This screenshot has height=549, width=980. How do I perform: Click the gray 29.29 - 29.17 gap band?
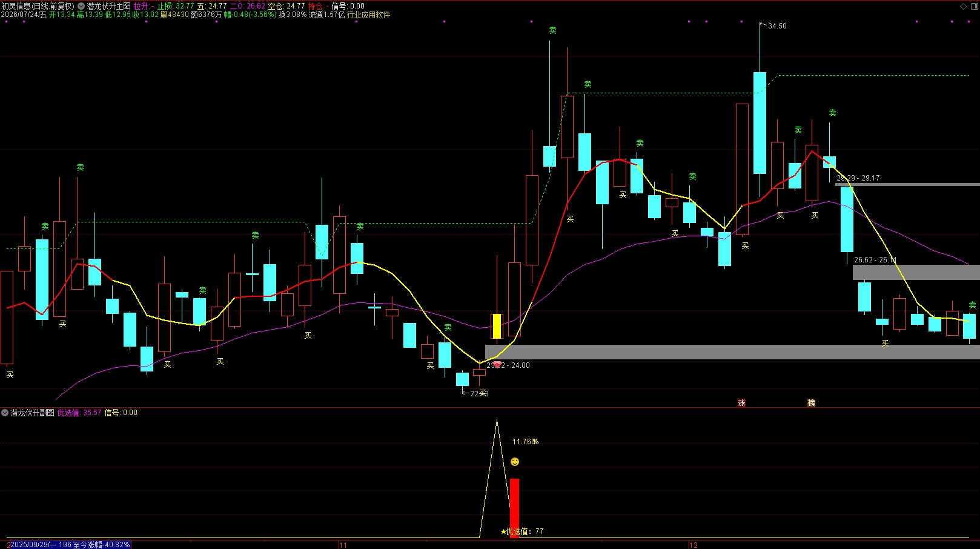pyautogui.click(x=907, y=184)
